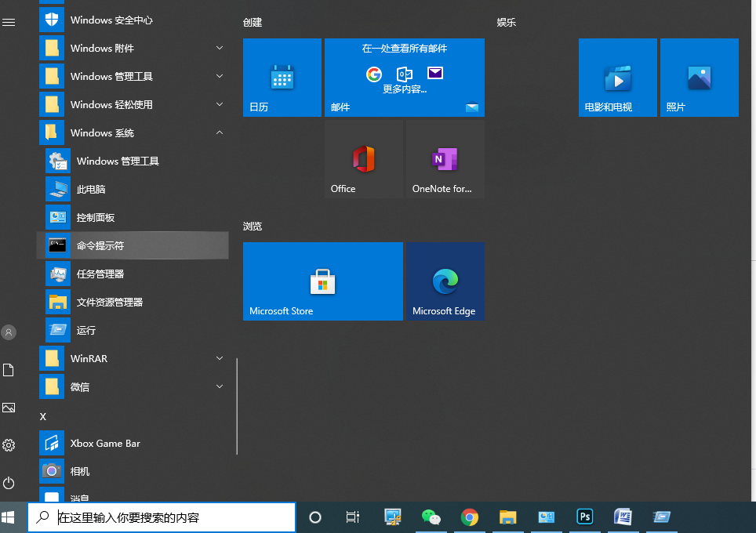Click the 浏览 tile group heading
The width and height of the screenshot is (756, 533).
(x=253, y=226)
